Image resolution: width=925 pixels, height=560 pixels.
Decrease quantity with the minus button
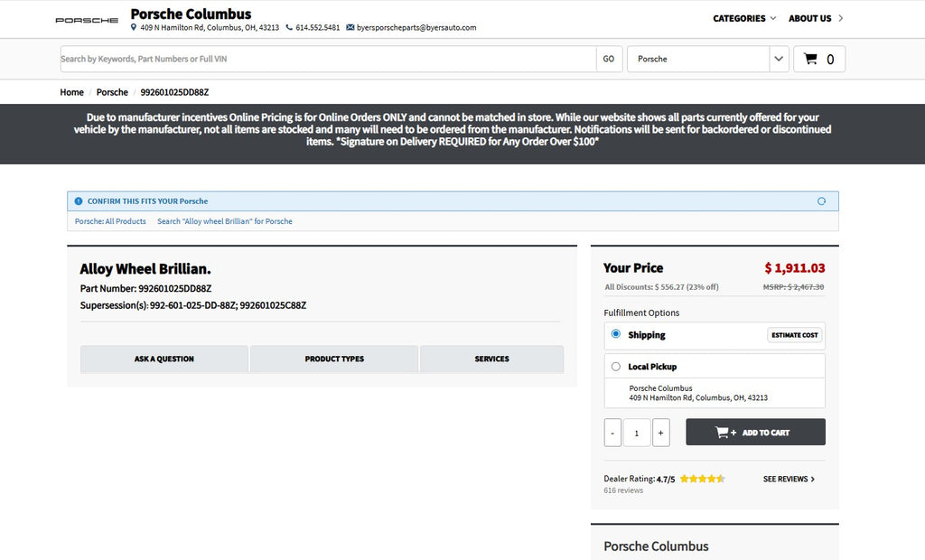pyautogui.click(x=612, y=433)
